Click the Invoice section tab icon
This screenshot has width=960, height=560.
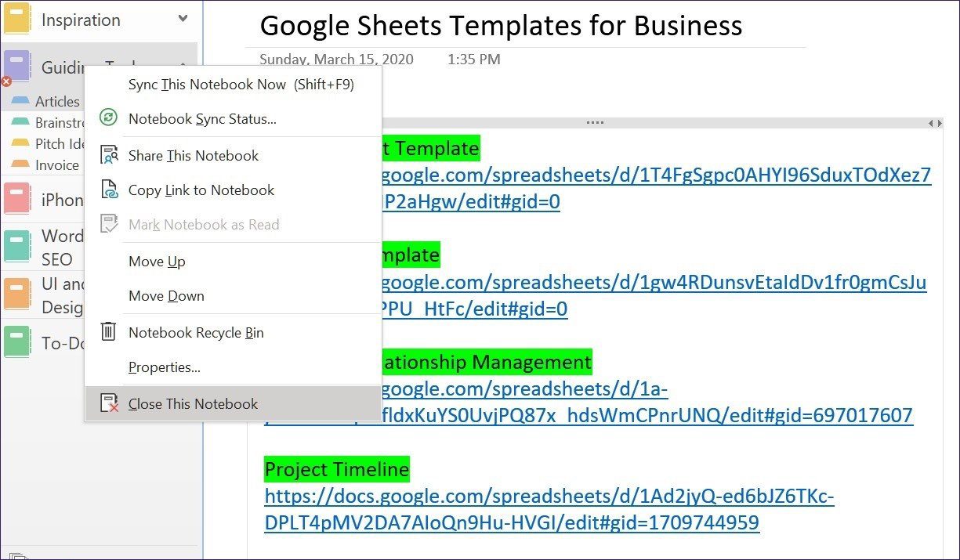coord(22,164)
